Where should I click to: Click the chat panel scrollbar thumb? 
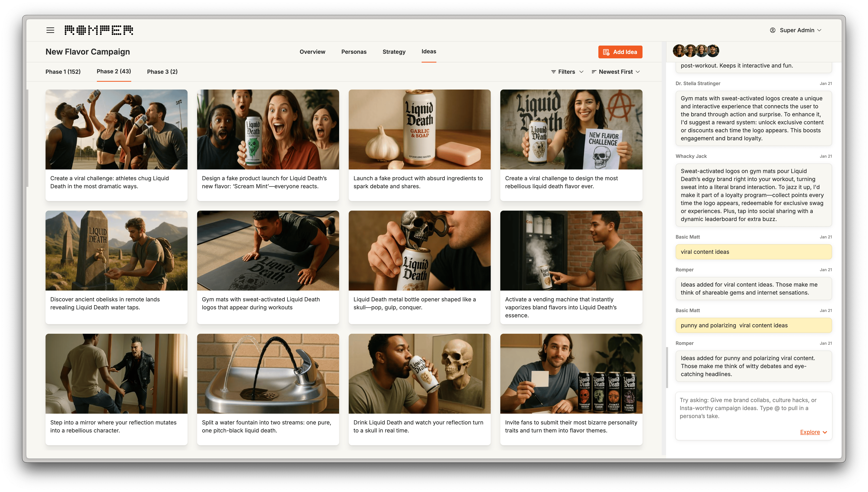667,367
